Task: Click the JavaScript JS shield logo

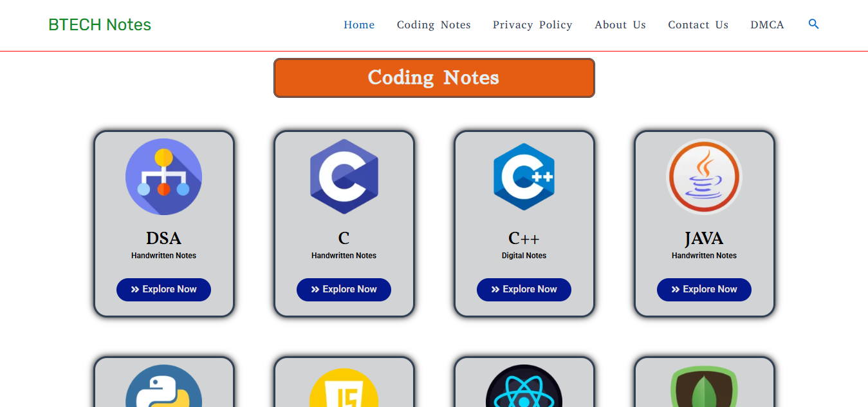Action: pyautogui.click(x=344, y=388)
